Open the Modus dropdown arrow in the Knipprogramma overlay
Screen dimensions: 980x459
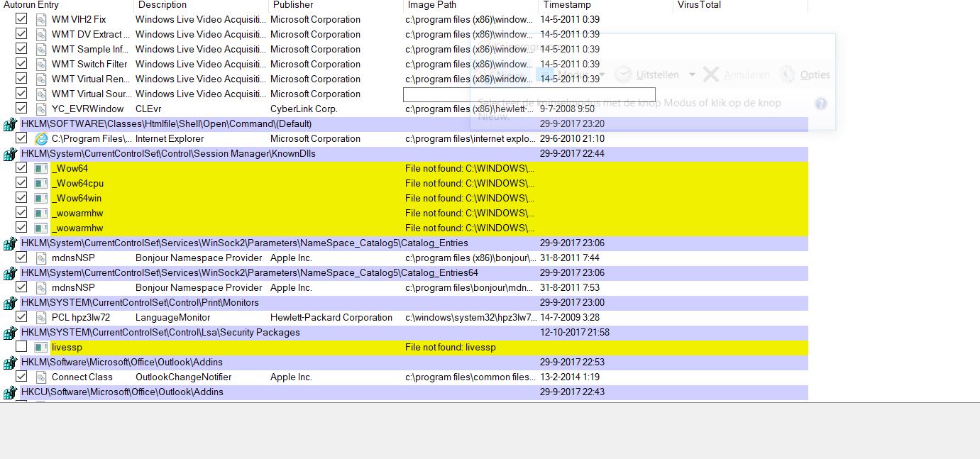[x=602, y=75]
